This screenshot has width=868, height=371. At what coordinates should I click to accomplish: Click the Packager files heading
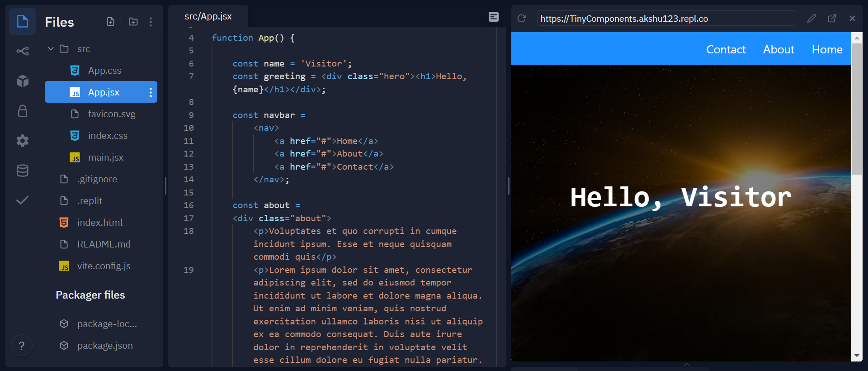pos(90,295)
